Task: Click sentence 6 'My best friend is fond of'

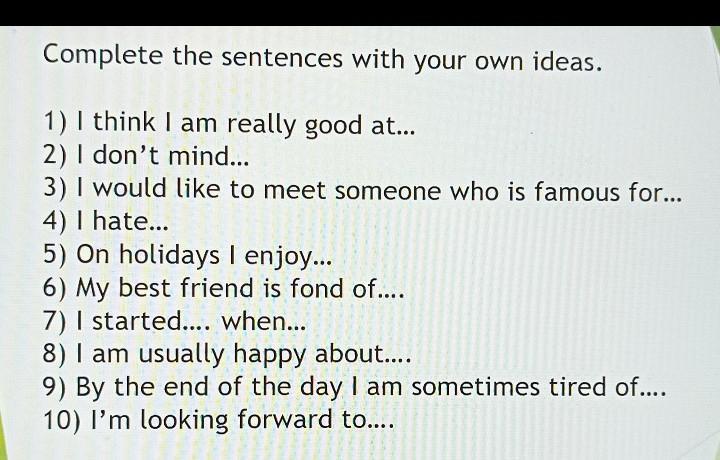Action: click(224, 288)
